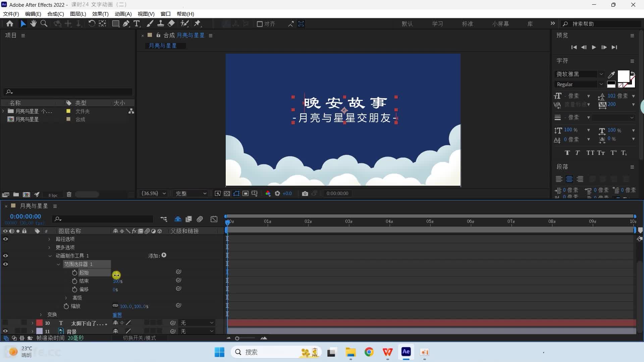Open graph editor icon in timeline
The height and width of the screenshot is (362, 644).
click(214, 219)
